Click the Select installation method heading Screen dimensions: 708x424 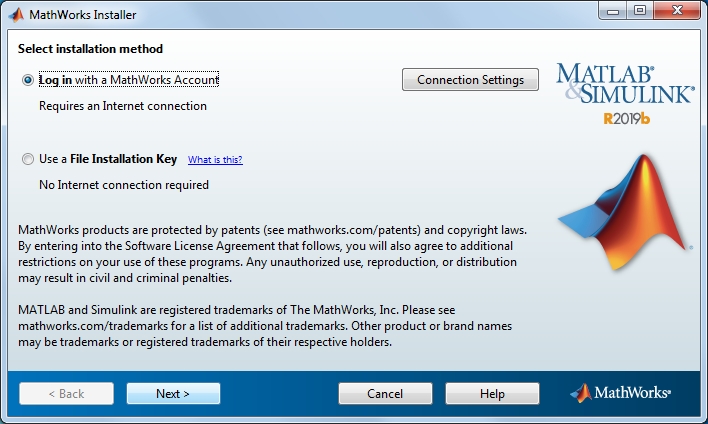click(90, 49)
